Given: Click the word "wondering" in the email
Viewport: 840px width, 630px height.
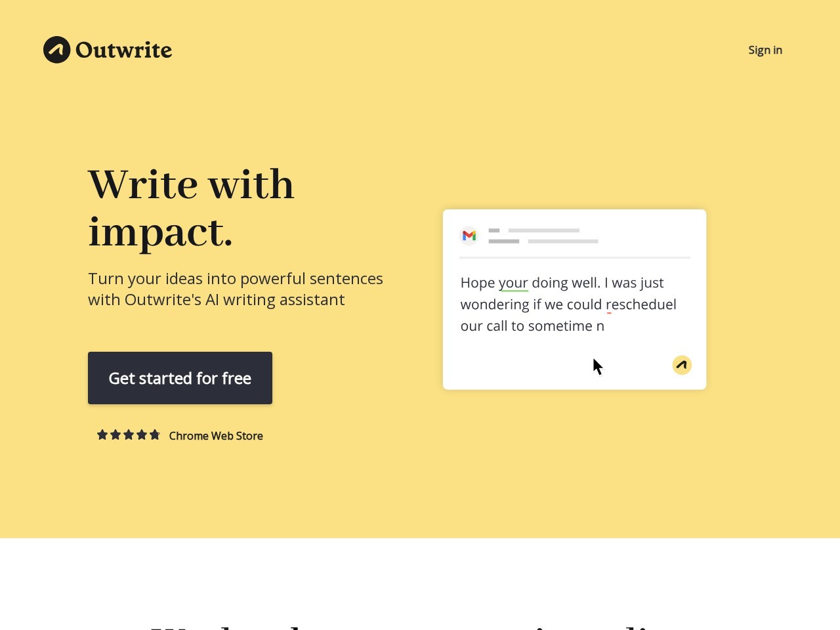Looking at the screenshot, I should (494, 304).
